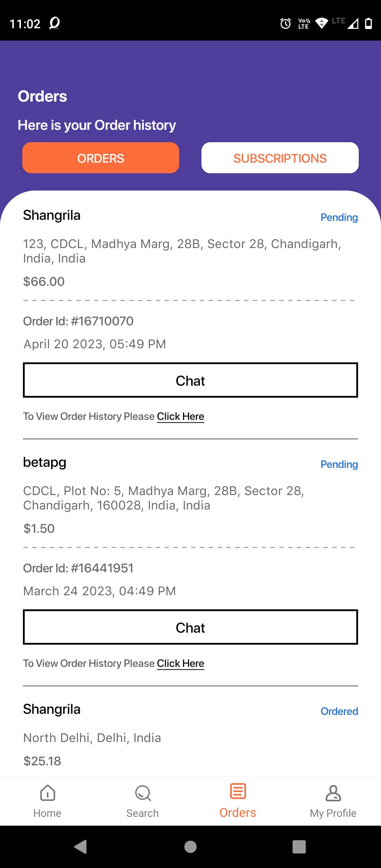Tap Ordered status on North Delhi order

pos(339,711)
